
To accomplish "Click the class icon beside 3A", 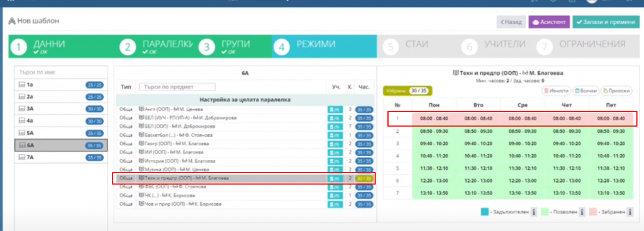I will (x=22, y=108).
